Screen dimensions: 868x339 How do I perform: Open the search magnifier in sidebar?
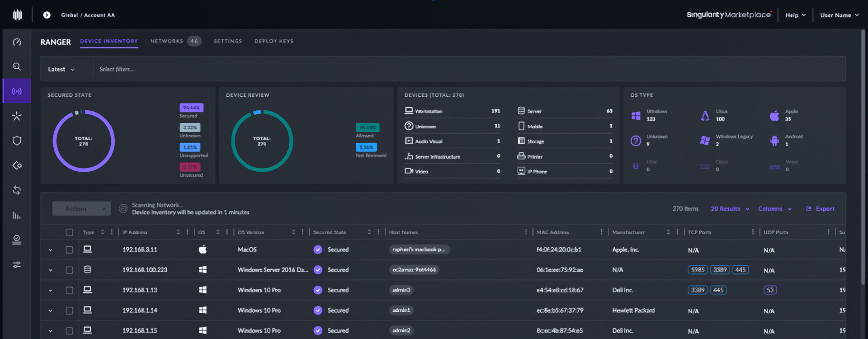pyautogui.click(x=17, y=67)
